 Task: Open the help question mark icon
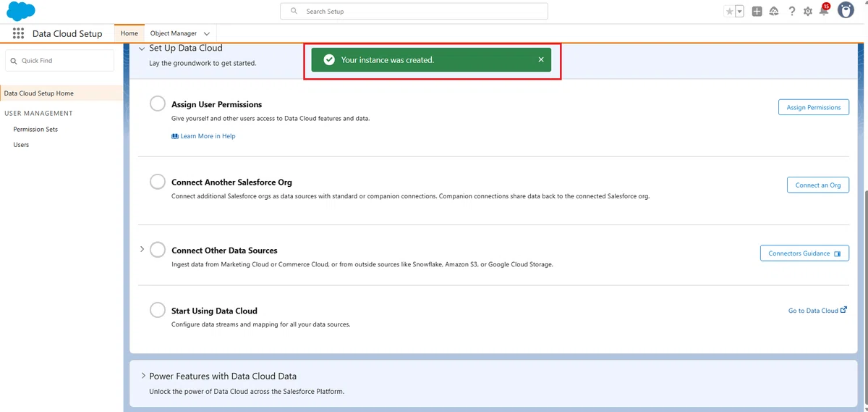[792, 12]
